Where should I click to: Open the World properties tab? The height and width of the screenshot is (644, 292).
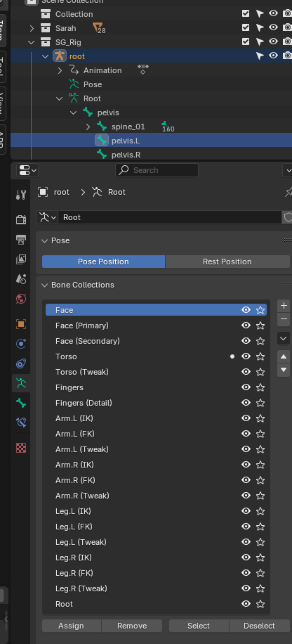21,299
